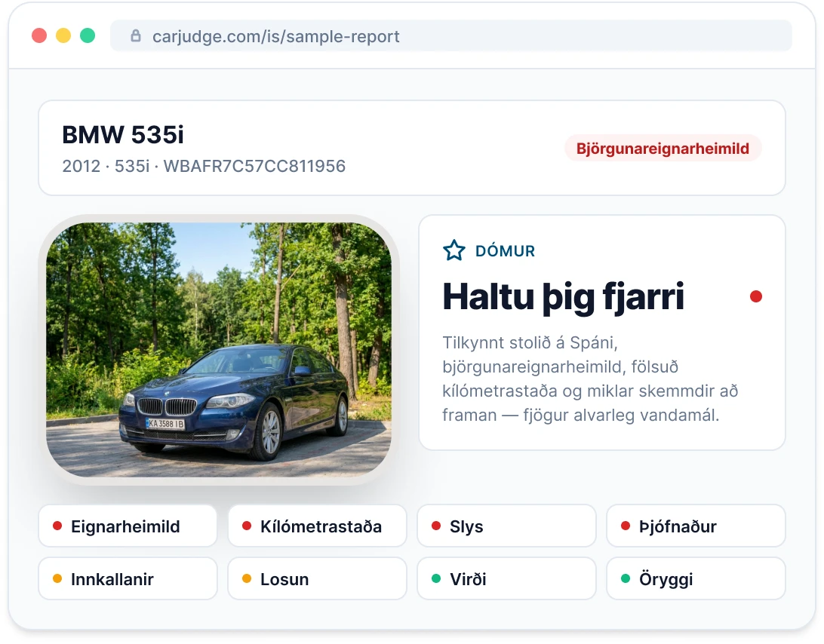Click the red verdict dot beside Haltu þig fjarri
This screenshot has width=824, height=644.
pyautogui.click(x=755, y=297)
